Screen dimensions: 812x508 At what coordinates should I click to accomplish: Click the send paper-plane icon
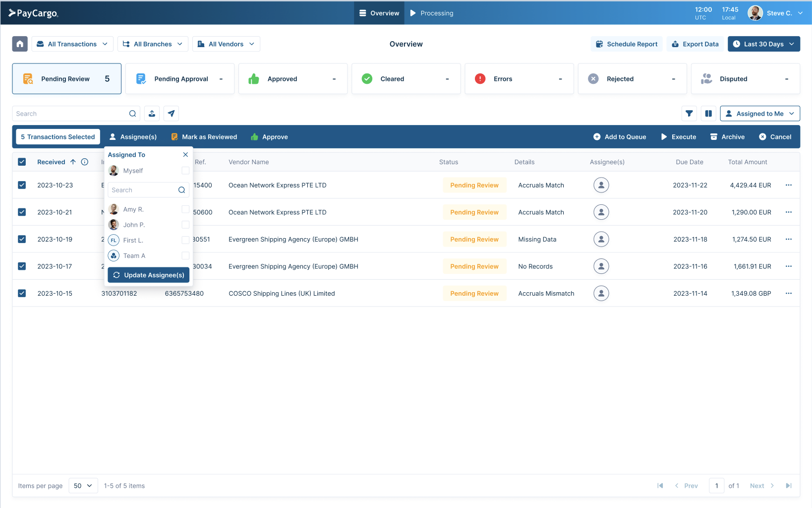click(x=171, y=114)
